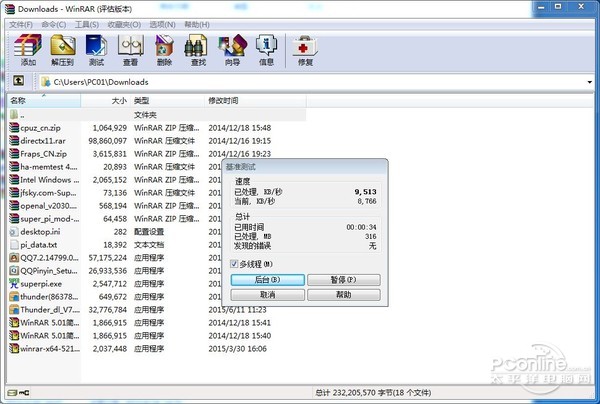Open the 向导 (Wizard) toolbar icon
The width and height of the screenshot is (600, 404).
point(232,50)
